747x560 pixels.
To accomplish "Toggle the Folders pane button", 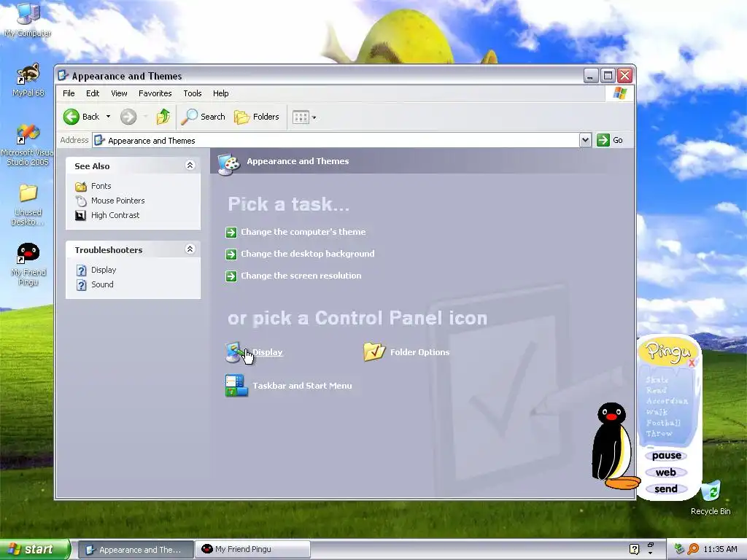I will click(256, 117).
